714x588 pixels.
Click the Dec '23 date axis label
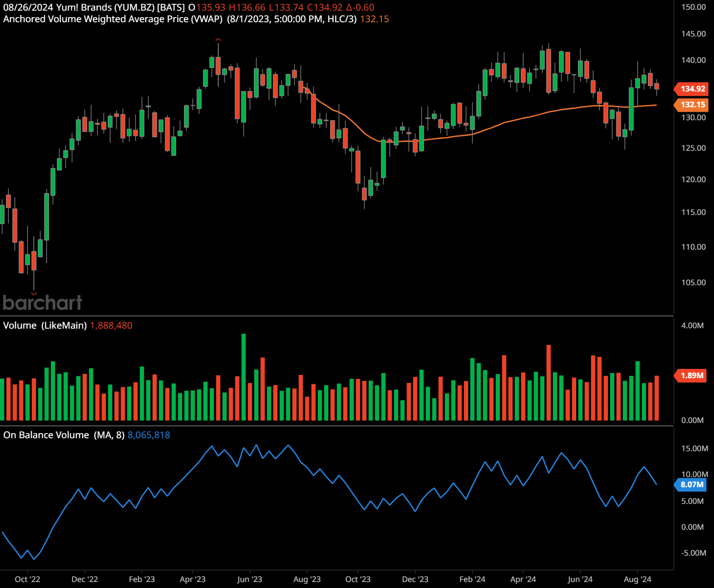(x=415, y=579)
